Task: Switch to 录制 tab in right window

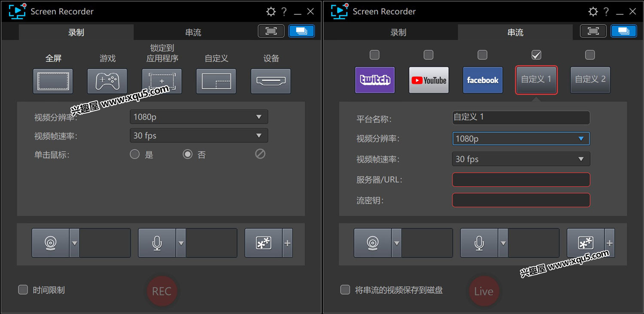Action: [x=398, y=32]
